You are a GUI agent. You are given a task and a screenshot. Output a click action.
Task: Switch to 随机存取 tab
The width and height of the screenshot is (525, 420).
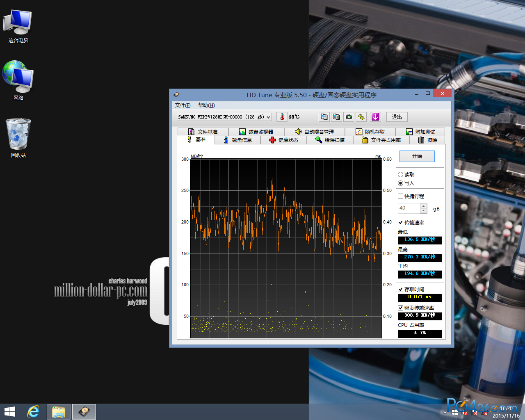pos(370,132)
